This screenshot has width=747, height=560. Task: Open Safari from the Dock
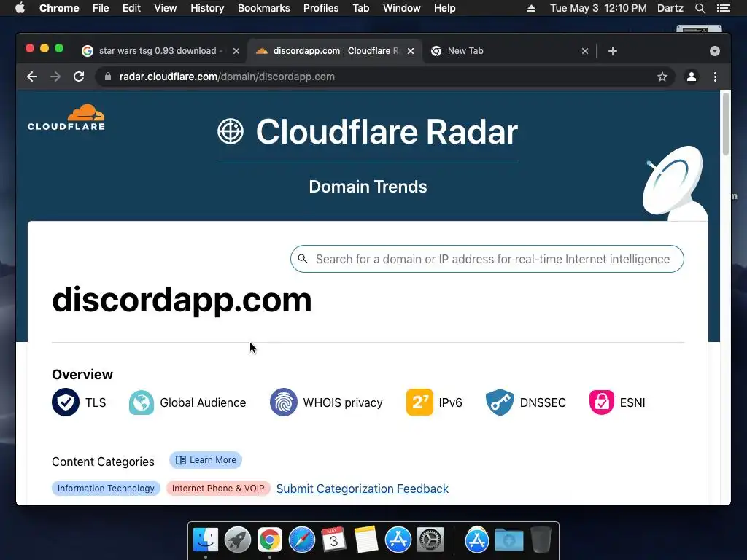(302, 540)
